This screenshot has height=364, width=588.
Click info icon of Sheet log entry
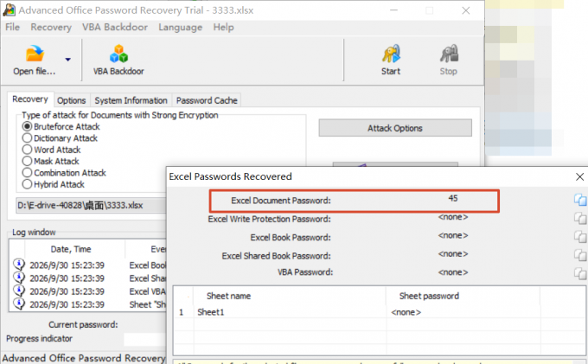click(19, 303)
